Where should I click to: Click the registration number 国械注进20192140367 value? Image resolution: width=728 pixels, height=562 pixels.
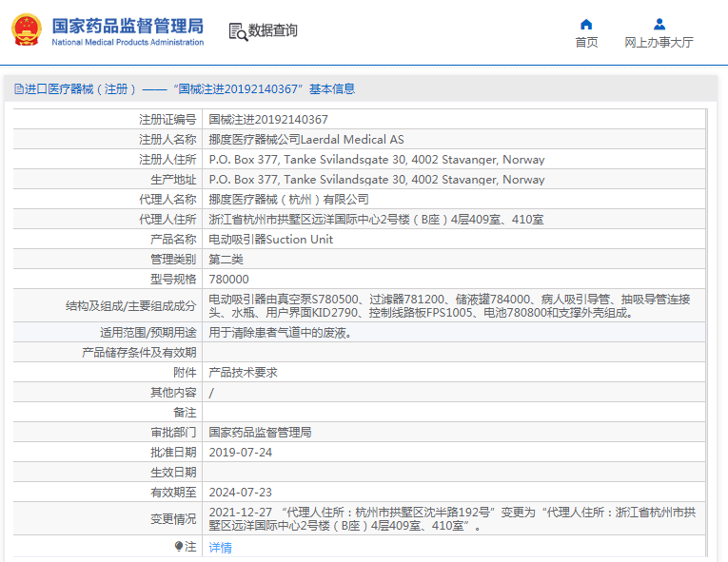tap(268, 120)
